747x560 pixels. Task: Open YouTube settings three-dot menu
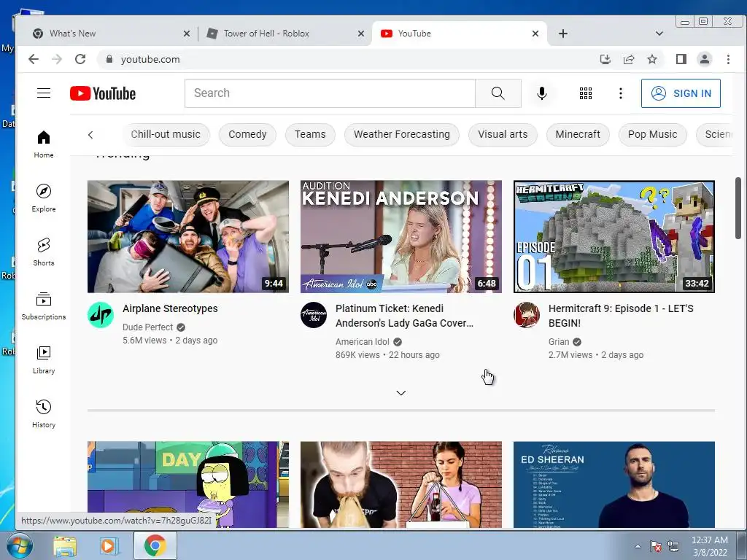click(x=620, y=93)
